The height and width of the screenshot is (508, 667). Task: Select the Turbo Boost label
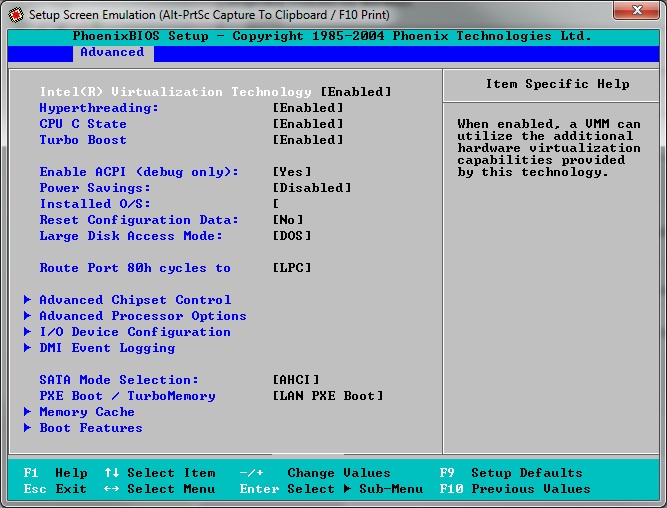tap(83, 140)
